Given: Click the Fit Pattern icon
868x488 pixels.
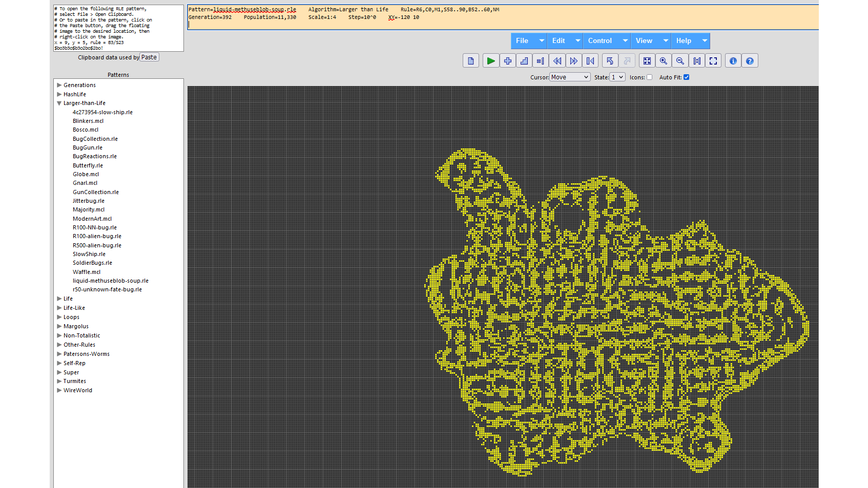Looking at the screenshot, I should [647, 61].
